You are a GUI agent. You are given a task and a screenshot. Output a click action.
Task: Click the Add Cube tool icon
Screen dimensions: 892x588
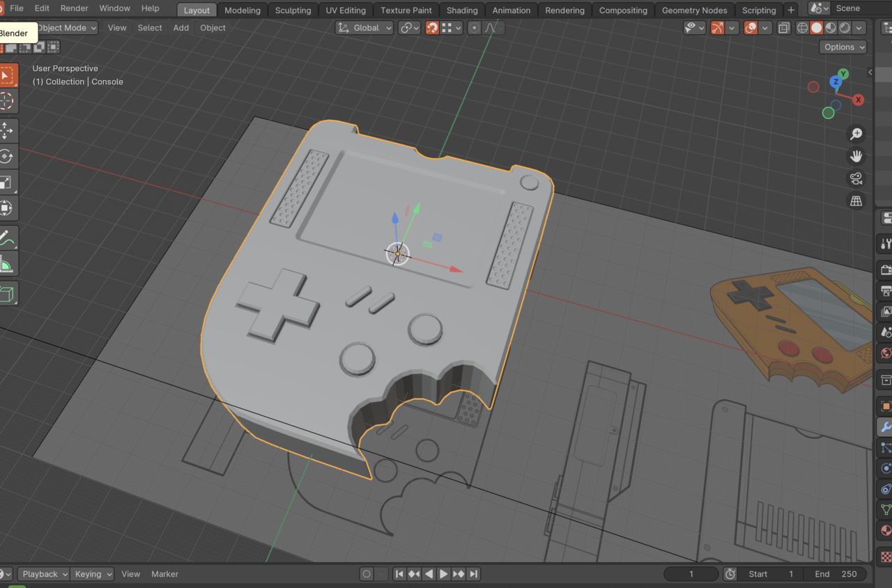[7, 293]
